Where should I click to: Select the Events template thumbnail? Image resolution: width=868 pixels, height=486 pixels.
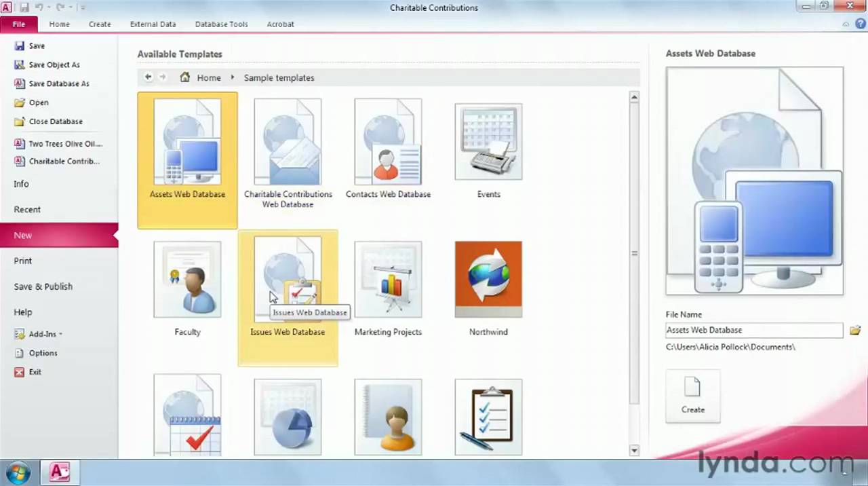coord(488,141)
